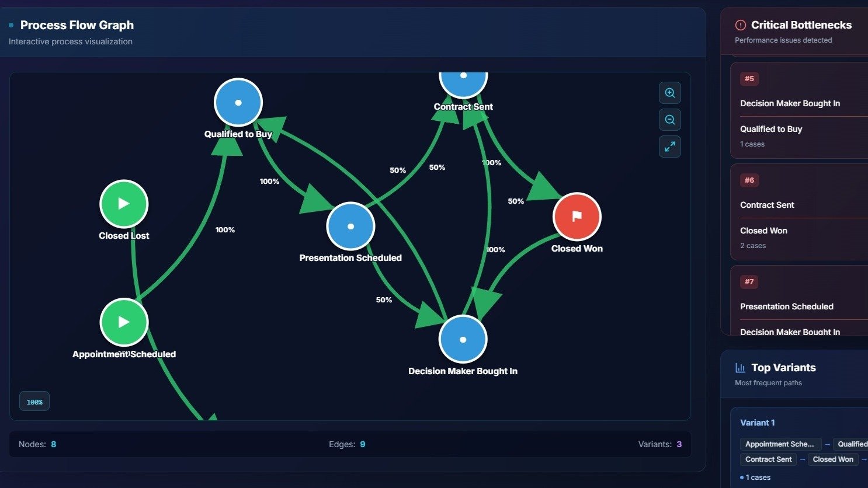868x488 pixels.
Task: Click the zoom out magnifier icon
Action: pyautogui.click(x=670, y=120)
